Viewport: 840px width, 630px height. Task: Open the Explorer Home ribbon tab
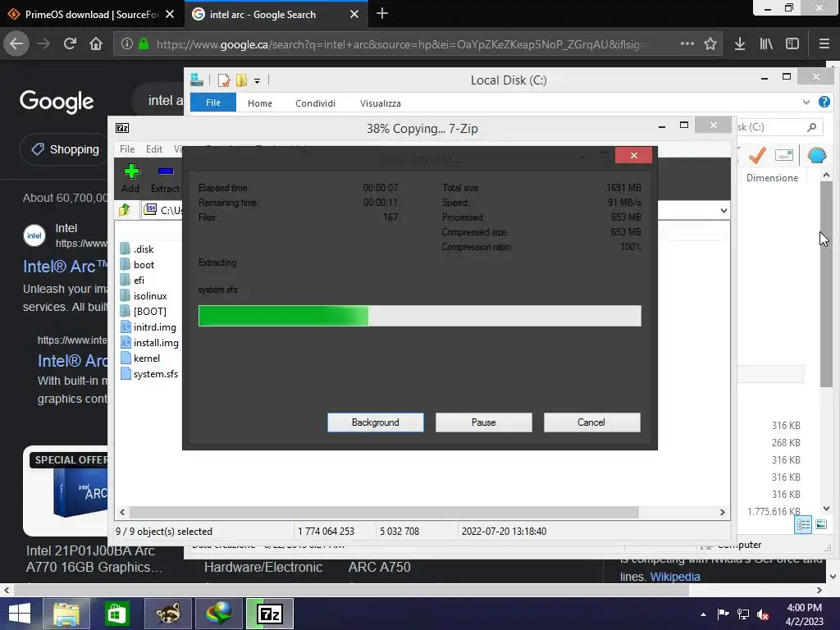(260, 103)
